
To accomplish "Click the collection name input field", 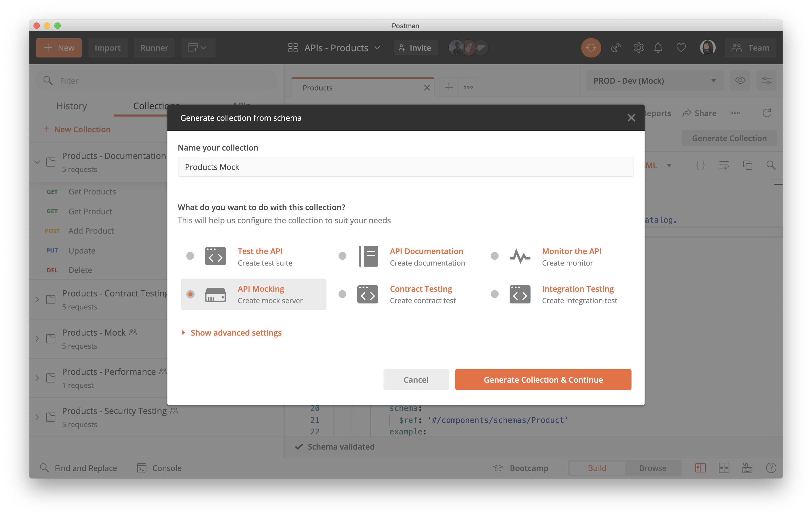I will pos(406,167).
